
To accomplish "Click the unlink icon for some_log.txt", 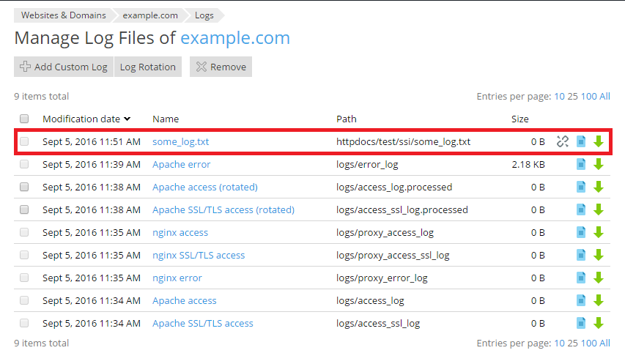I will point(562,141).
